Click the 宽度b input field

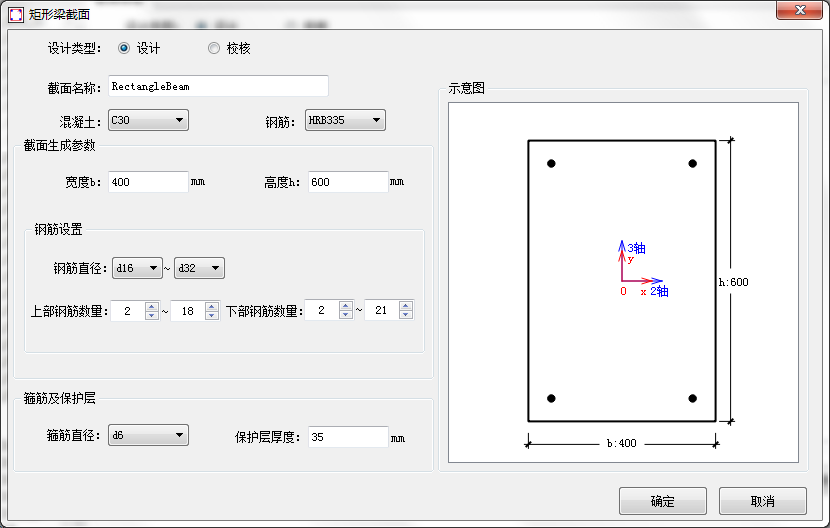coord(148,182)
